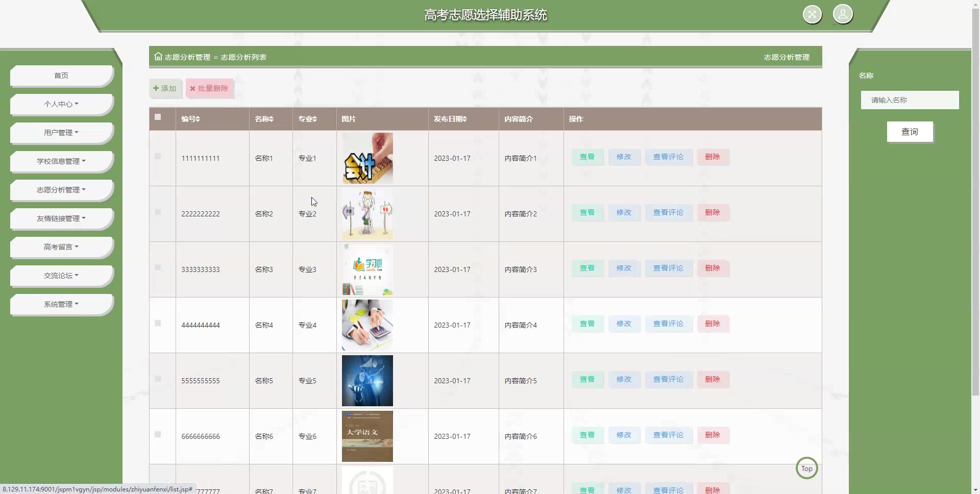Click the 查询 search button
980x494 pixels.
tap(910, 132)
